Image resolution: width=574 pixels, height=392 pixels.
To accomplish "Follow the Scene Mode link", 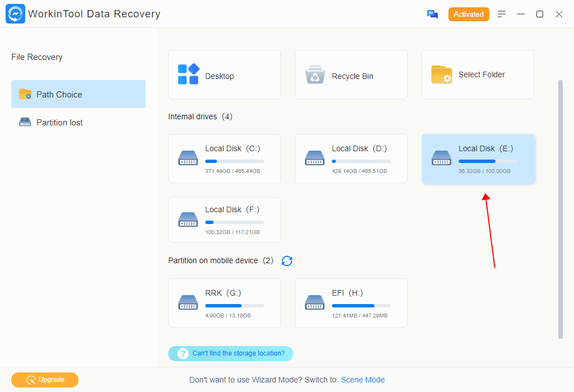I will [363, 380].
